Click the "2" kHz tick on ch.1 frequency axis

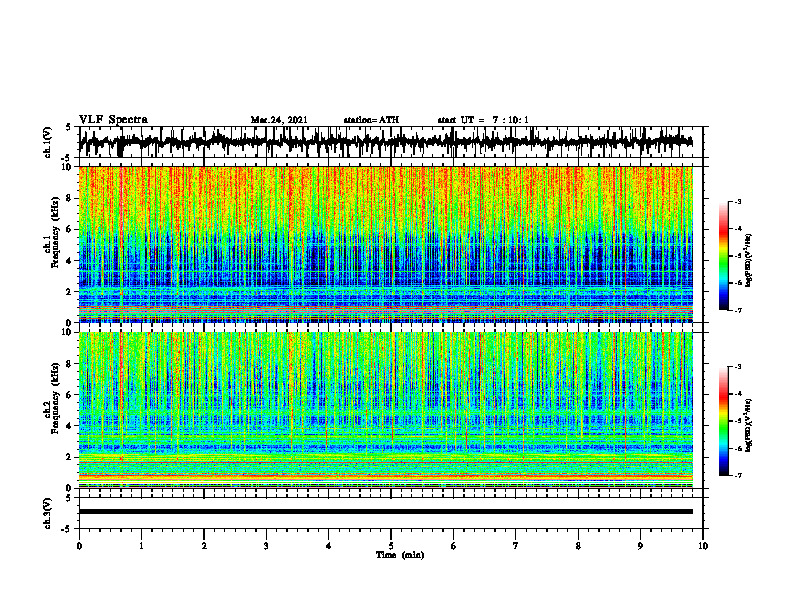[x=70, y=291]
